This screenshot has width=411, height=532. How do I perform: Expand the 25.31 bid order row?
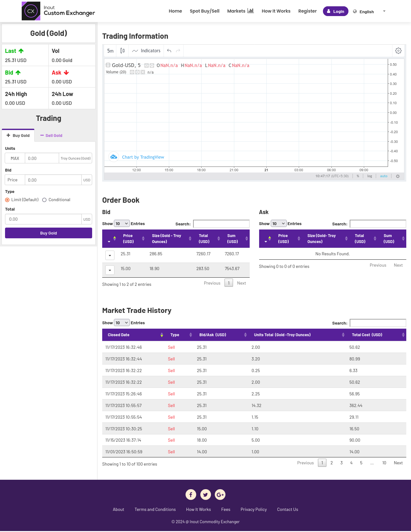click(110, 255)
